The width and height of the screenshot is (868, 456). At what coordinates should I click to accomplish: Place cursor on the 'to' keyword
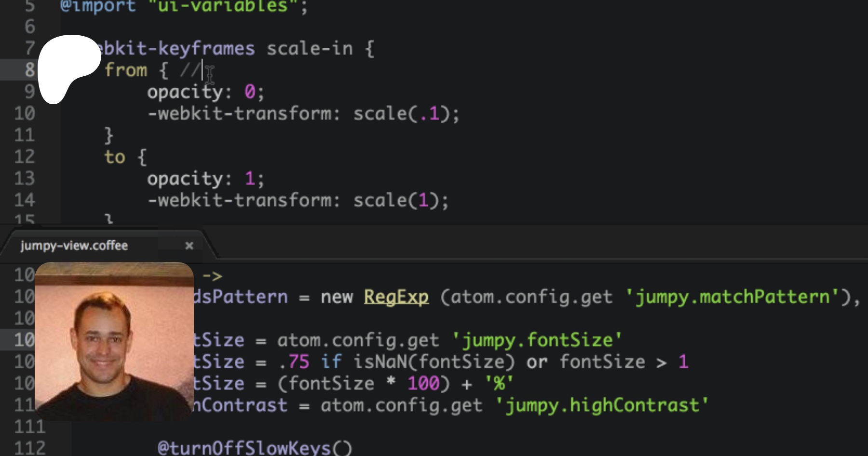pyautogui.click(x=115, y=157)
